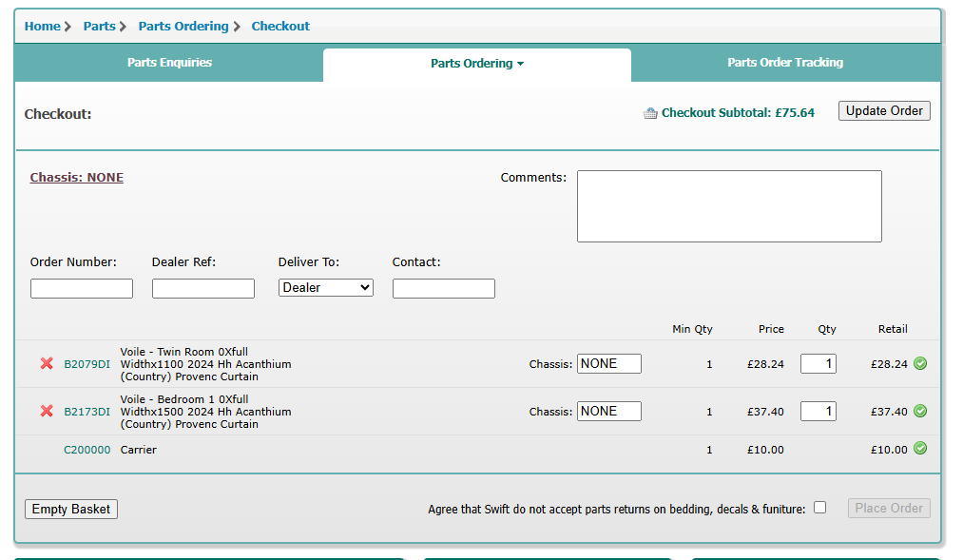Click green tick on £37.40 retail row
Screen dimensions: 963x560
[920, 411]
